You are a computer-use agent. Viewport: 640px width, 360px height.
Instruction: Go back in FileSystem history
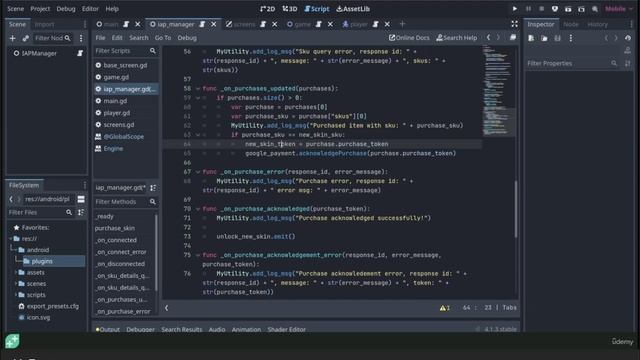(x=11, y=199)
